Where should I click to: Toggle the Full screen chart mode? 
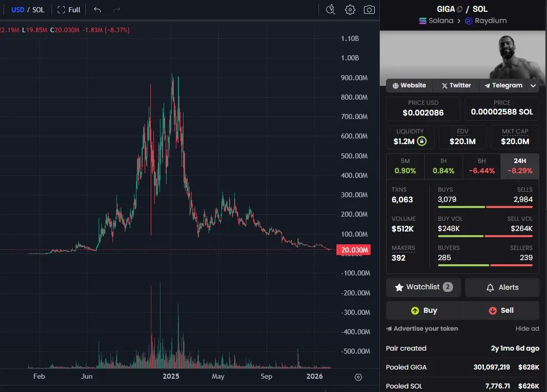coord(69,10)
